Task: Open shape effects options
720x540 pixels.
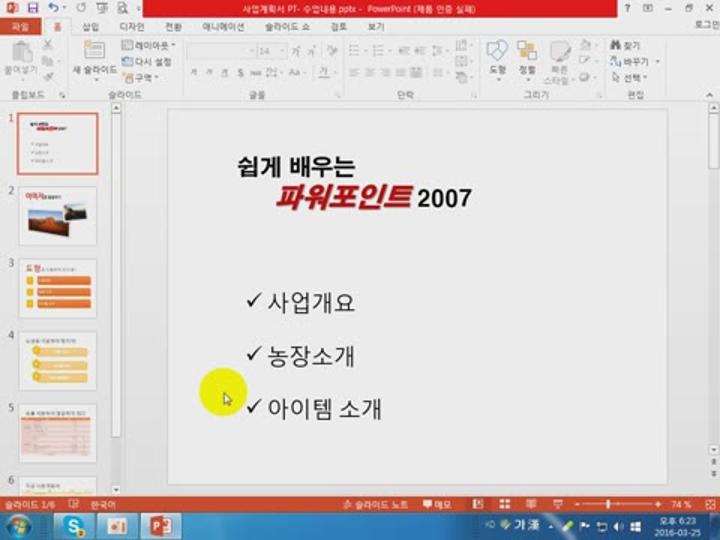Action: 587,77
